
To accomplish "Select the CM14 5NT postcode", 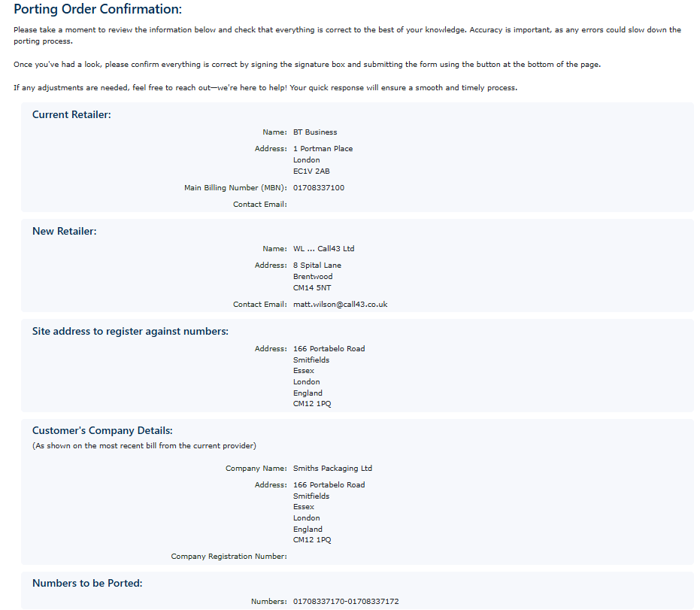I will (313, 287).
